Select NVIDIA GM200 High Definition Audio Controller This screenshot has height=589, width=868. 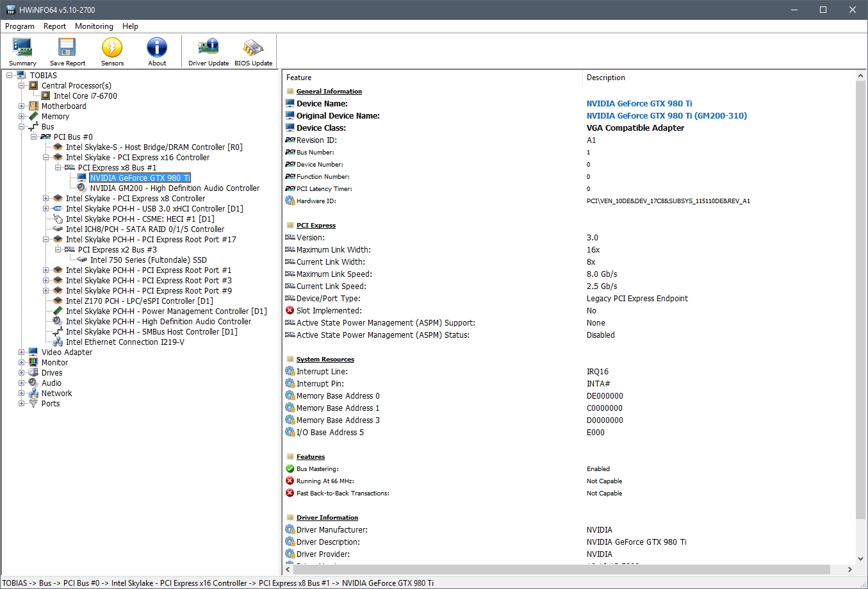[x=175, y=188]
